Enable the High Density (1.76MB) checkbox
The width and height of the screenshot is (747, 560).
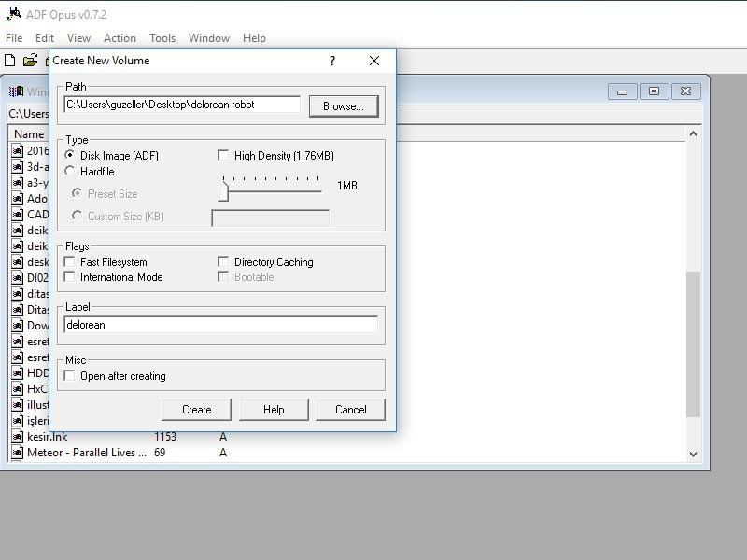(223, 155)
